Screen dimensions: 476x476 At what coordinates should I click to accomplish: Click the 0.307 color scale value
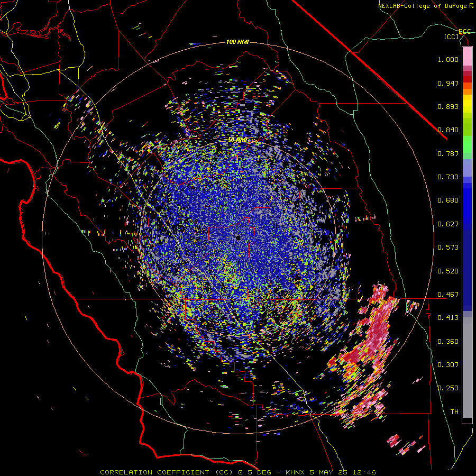[448, 365]
